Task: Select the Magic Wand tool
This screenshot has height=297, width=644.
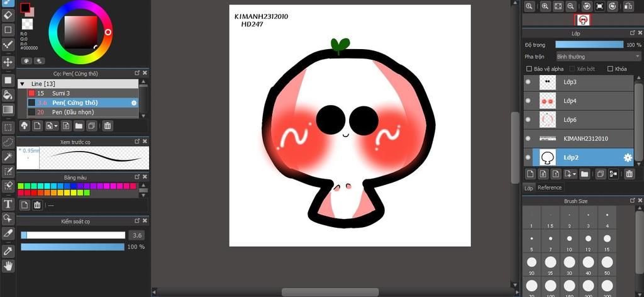Action: coord(8,157)
